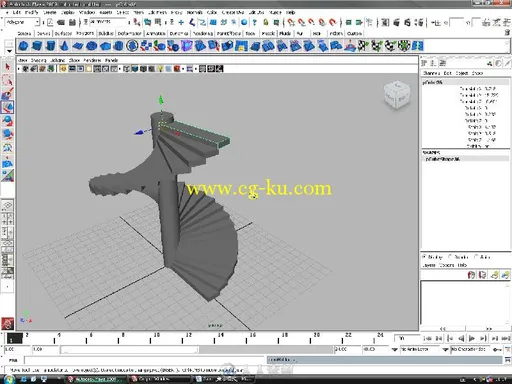Create a polygon cone from the shelf
The width and height of the screenshot is (512, 384).
point(64,46)
